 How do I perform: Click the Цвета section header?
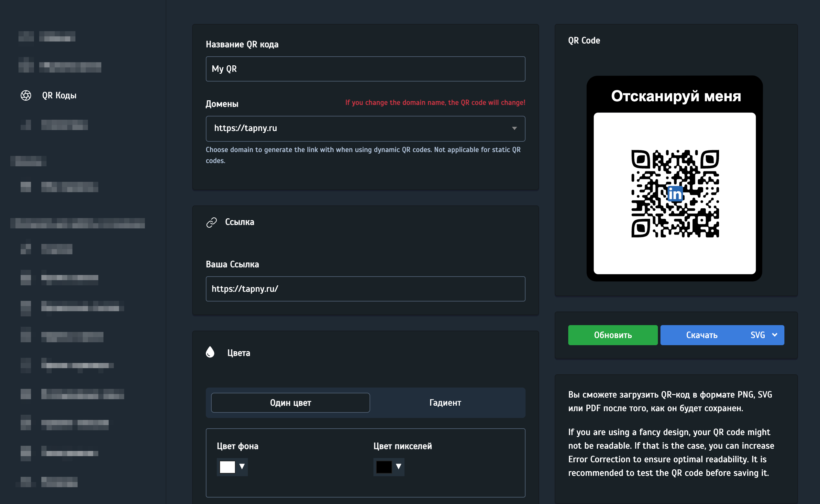[238, 353]
